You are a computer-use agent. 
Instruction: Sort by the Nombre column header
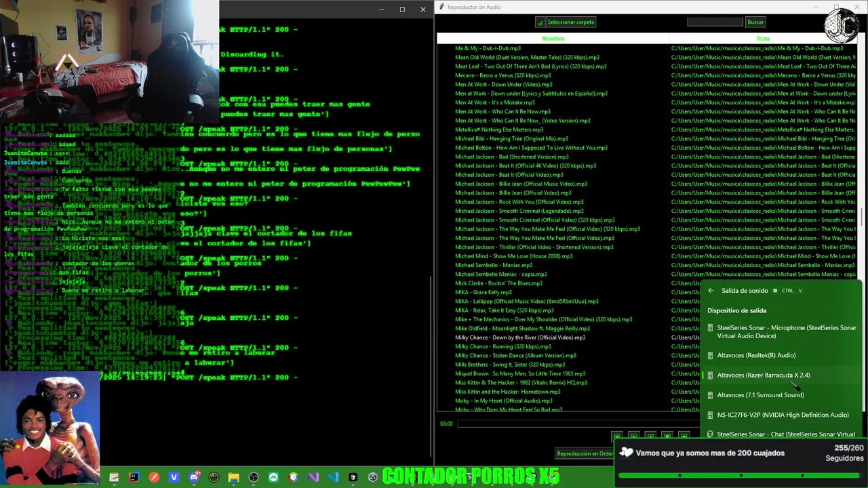[553, 39]
